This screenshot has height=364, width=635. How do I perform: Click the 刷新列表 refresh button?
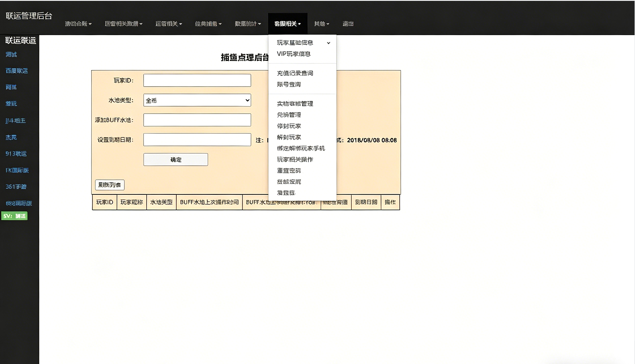click(109, 185)
